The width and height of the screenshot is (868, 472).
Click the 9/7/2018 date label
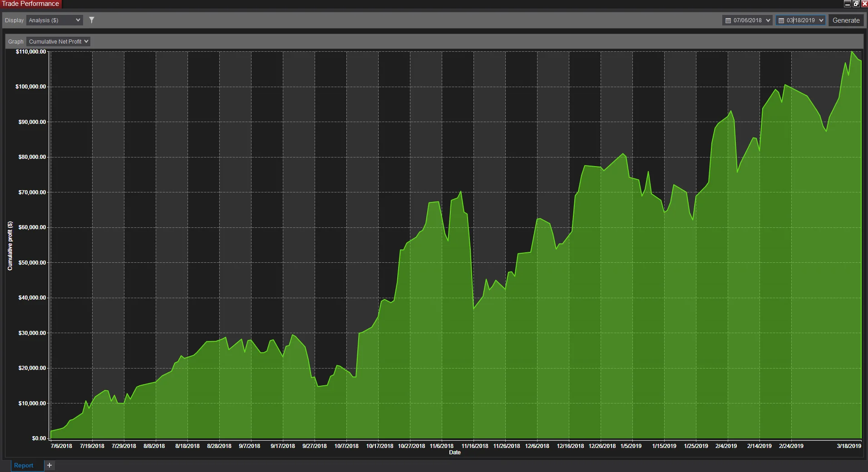click(250, 446)
